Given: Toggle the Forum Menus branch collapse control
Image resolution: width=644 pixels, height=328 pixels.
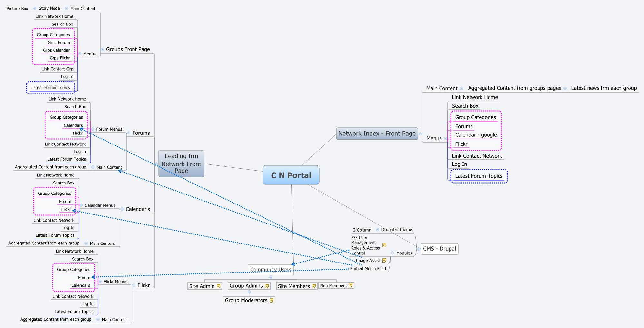Looking at the screenshot, I should (93, 129).
